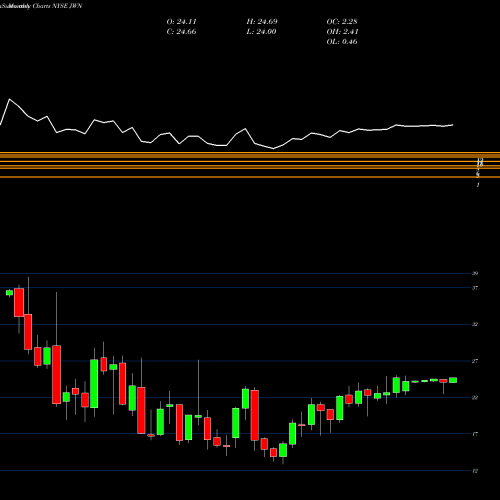Click the price axis label 32
500x500 pixels.
(x=475, y=324)
